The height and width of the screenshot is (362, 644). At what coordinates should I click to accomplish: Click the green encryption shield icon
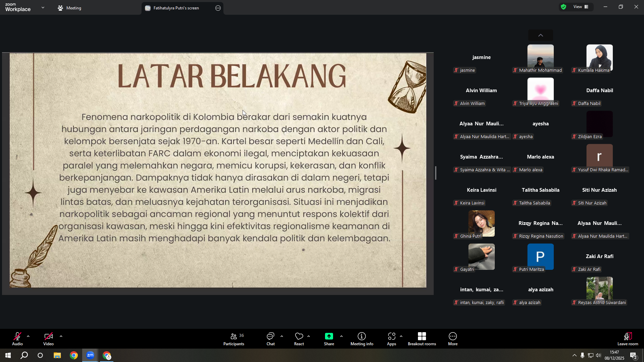(x=564, y=7)
